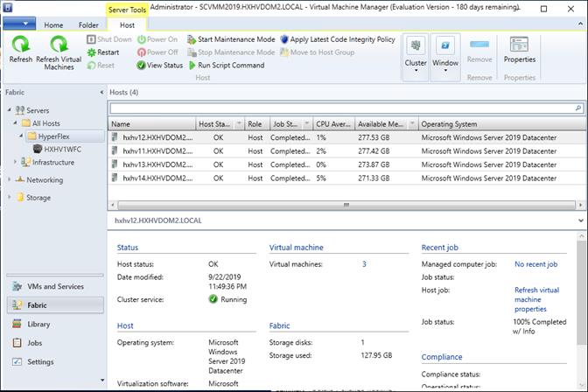588x392 pixels.
Task: Switch to the Folder ribbon tab
Action: (88, 25)
